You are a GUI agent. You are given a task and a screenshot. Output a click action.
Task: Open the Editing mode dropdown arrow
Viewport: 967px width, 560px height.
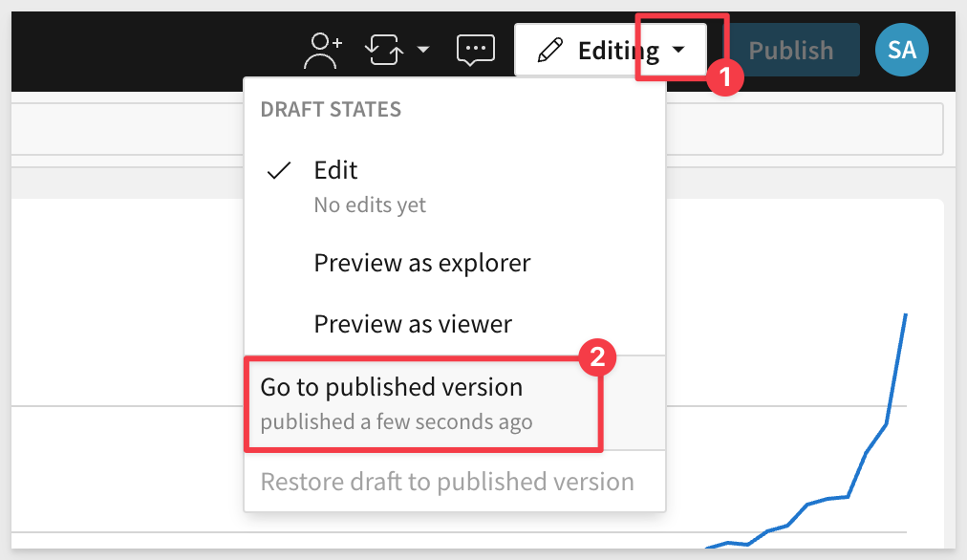pyautogui.click(x=678, y=50)
